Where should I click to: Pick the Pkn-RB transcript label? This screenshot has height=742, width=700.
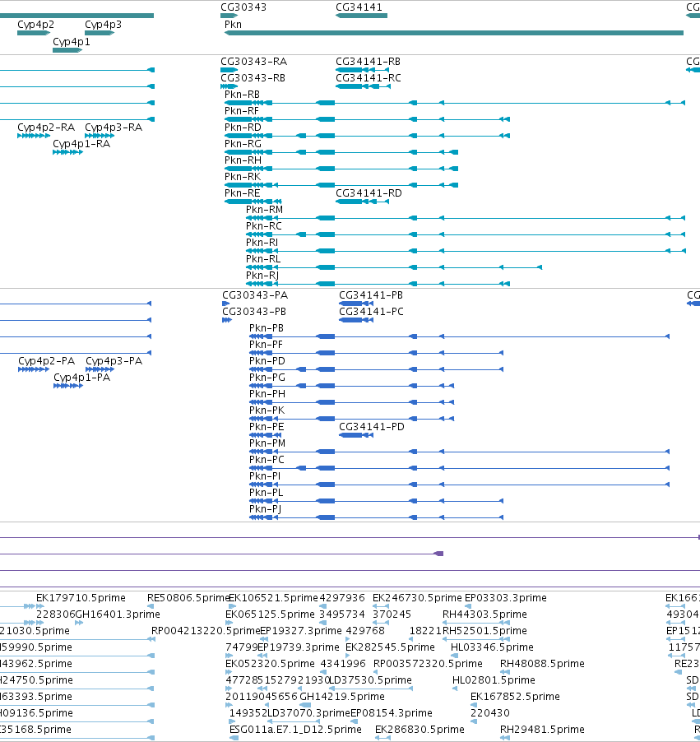click(x=242, y=94)
